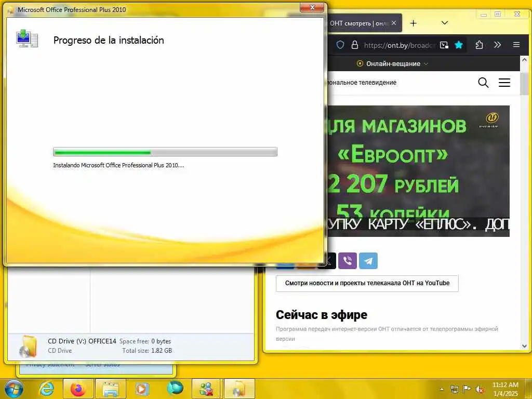Open Windows Explorer from the taskbar
This screenshot has width=532, height=399.
point(111,389)
